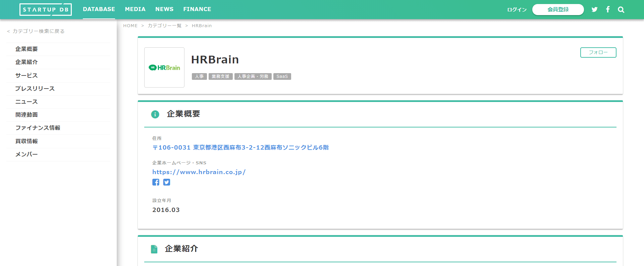The width and height of the screenshot is (644, 266).
Task: Click the document icon beside 企業紹介
Action: (154, 249)
